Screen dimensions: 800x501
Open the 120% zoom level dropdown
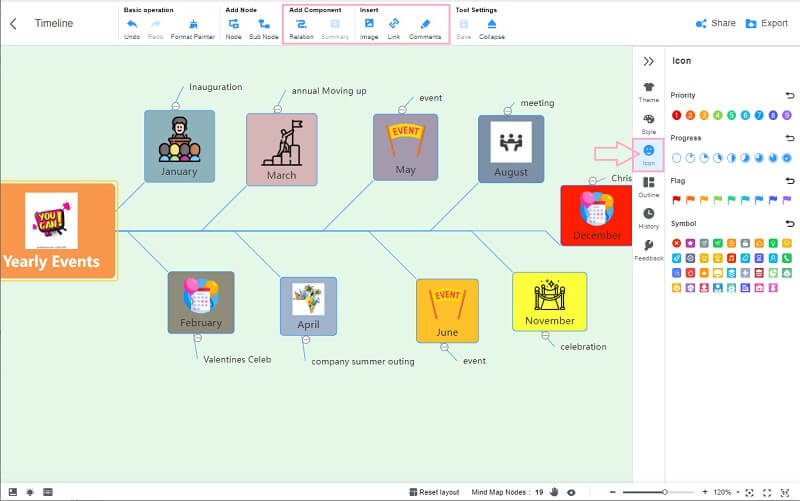pyautogui.click(x=727, y=493)
